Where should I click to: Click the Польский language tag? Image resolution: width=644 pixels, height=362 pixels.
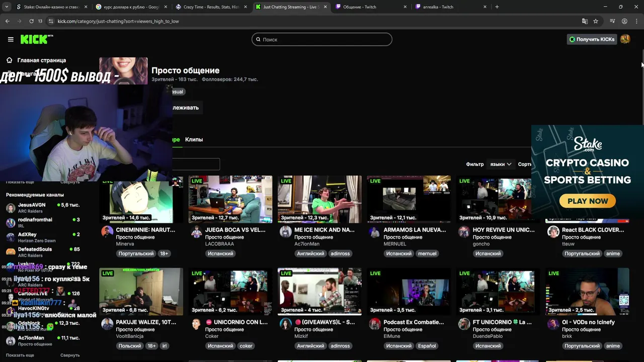pos(130,346)
